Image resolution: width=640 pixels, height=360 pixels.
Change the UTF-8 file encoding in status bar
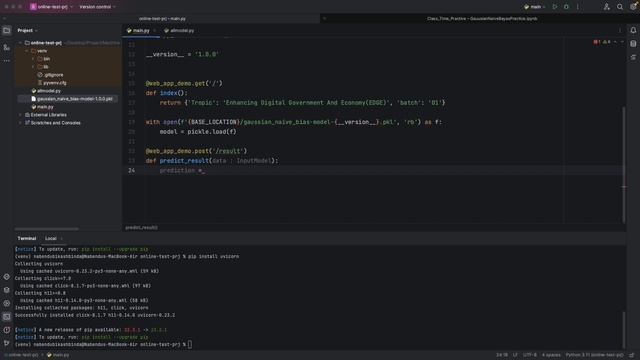[530, 355]
